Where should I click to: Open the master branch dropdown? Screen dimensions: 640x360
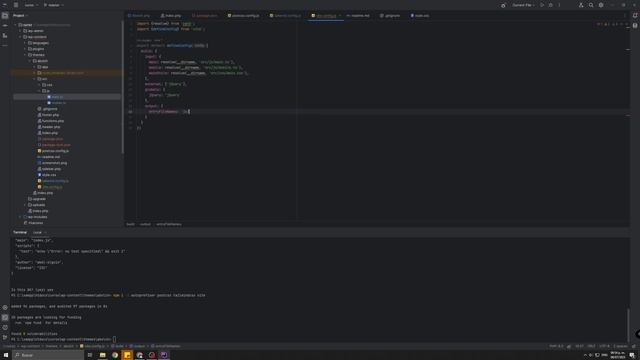tap(53, 5)
